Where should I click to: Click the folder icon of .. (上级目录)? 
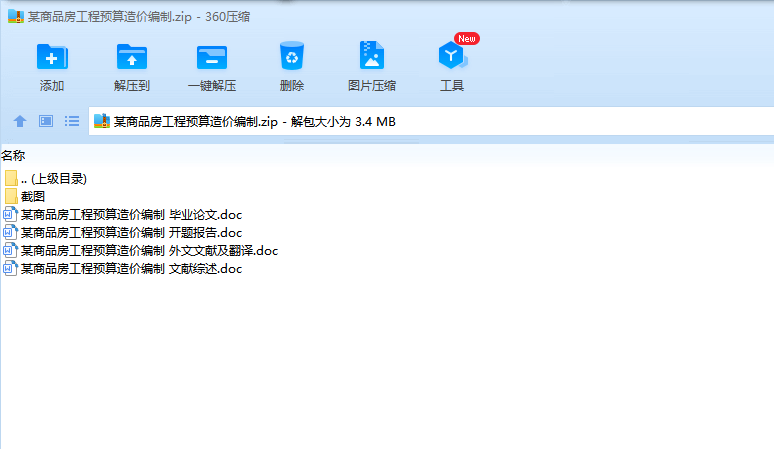11,178
